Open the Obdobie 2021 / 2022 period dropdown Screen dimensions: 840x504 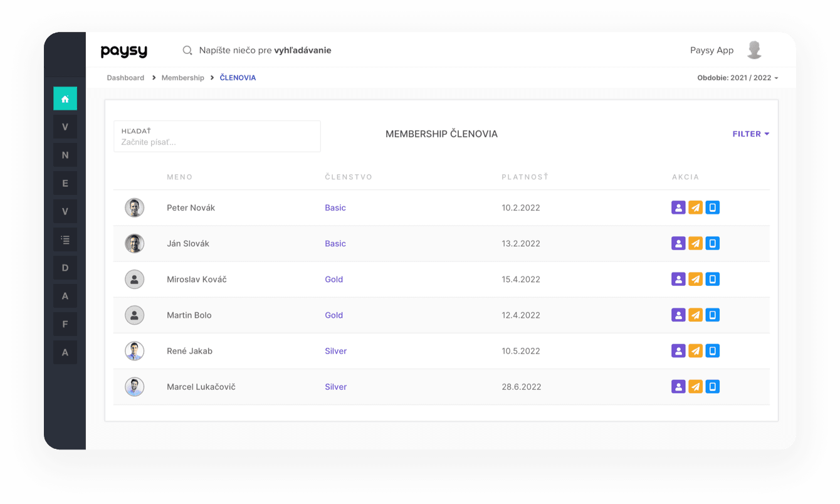click(737, 78)
